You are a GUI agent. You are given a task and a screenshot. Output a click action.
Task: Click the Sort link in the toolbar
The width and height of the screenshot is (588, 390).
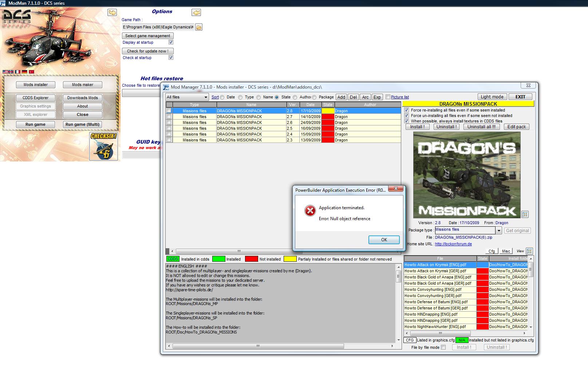coord(215,97)
